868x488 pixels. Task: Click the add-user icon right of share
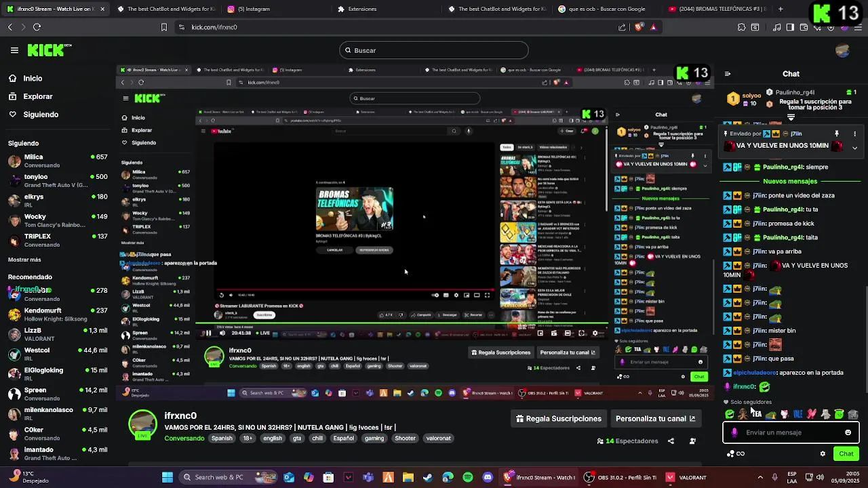click(692, 441)
